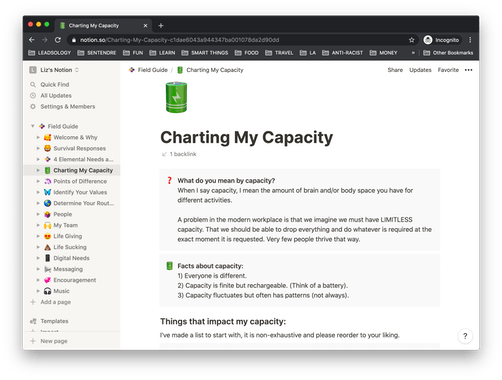Show more bookmarks with overflow chevron

pyautogui.click(x=413, y=53)
